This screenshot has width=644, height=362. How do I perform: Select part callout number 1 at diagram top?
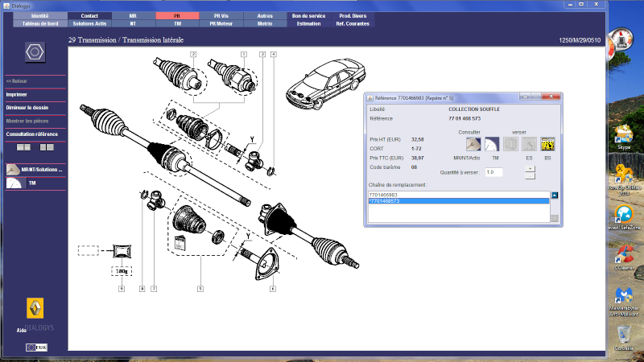(x=244, y=54)
